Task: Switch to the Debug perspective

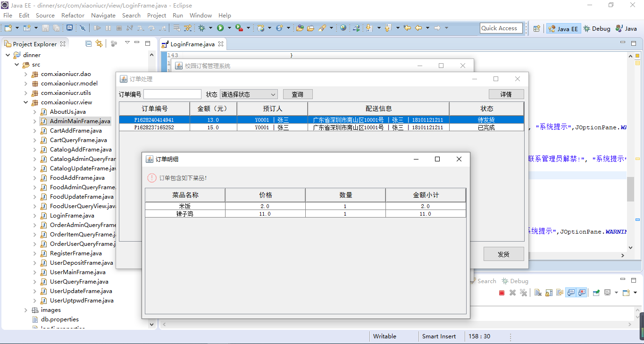Action: point(597,29)
